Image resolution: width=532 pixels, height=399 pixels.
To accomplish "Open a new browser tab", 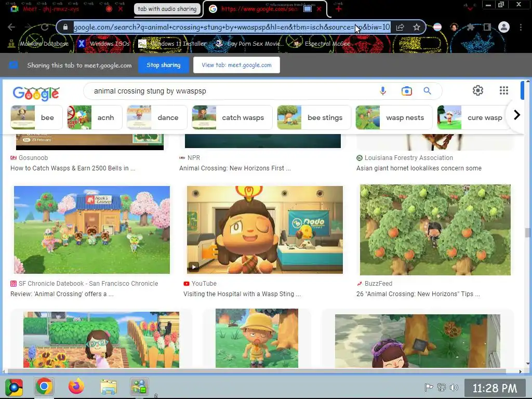I will (339, 9).
